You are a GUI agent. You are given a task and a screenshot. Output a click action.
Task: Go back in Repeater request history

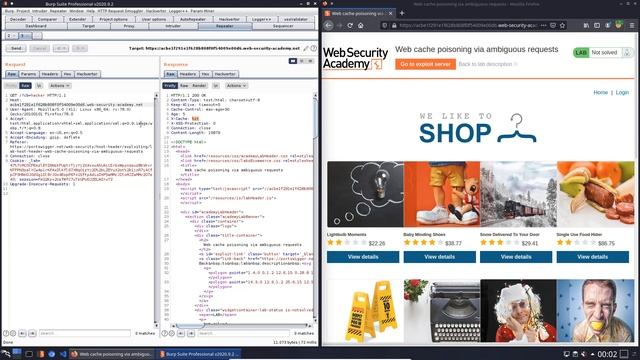coord(60,48)
